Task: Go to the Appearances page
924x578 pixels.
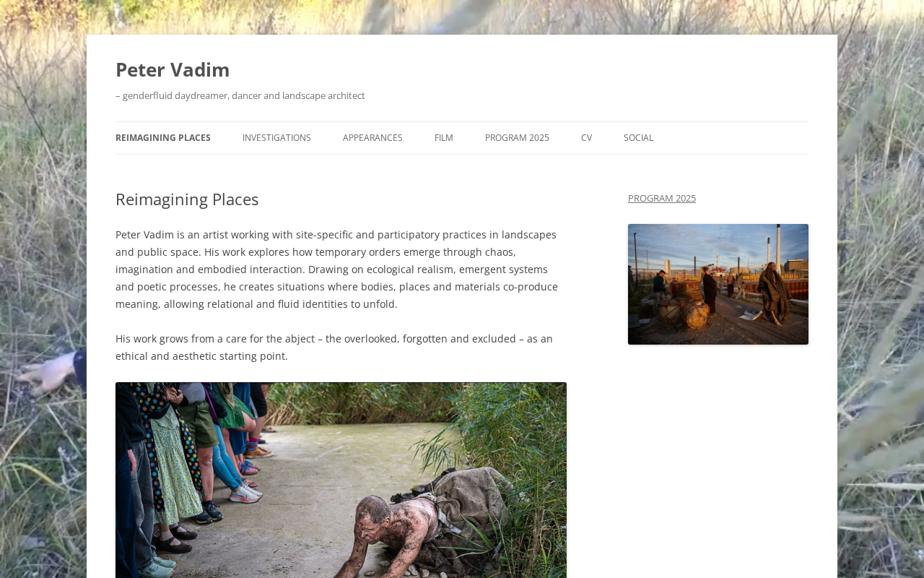Action: (x=372, y=138)
